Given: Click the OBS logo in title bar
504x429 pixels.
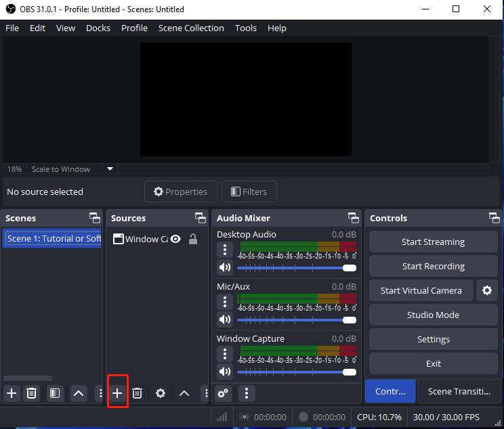Looking at the screenshot, I should (x=11, y=9).
